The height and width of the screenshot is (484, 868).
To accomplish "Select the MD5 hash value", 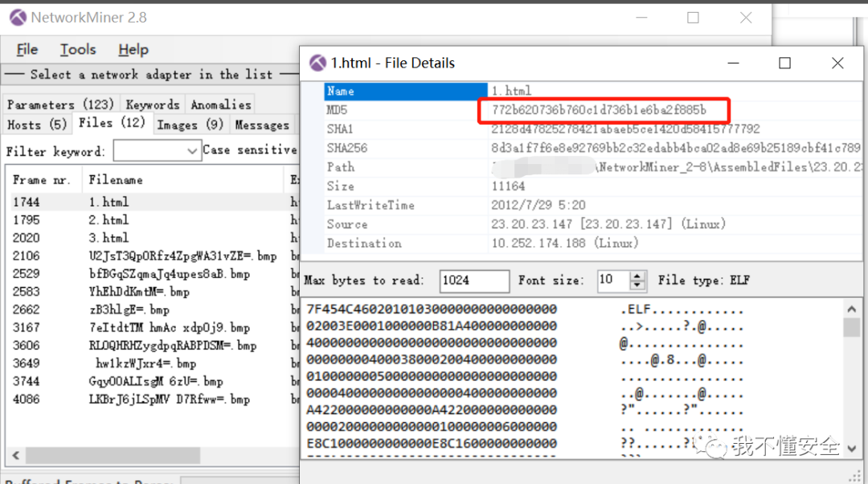I will point(599,110).
